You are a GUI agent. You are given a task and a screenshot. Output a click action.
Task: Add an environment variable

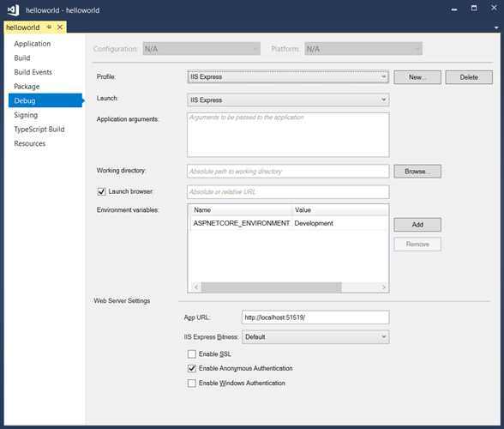pyautogui.click(x=417, y=225)
